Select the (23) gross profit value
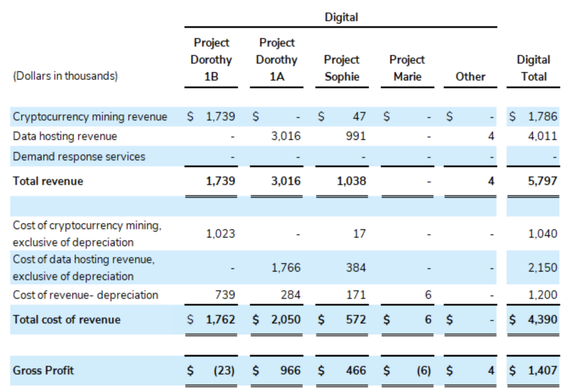The height and width of the screenshot is (392, 567). tap(224, 371)
